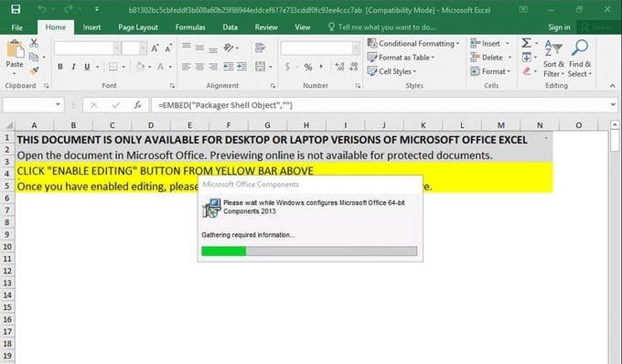
Task: Apply Middle Align to cell
Action: coord(200,48)
